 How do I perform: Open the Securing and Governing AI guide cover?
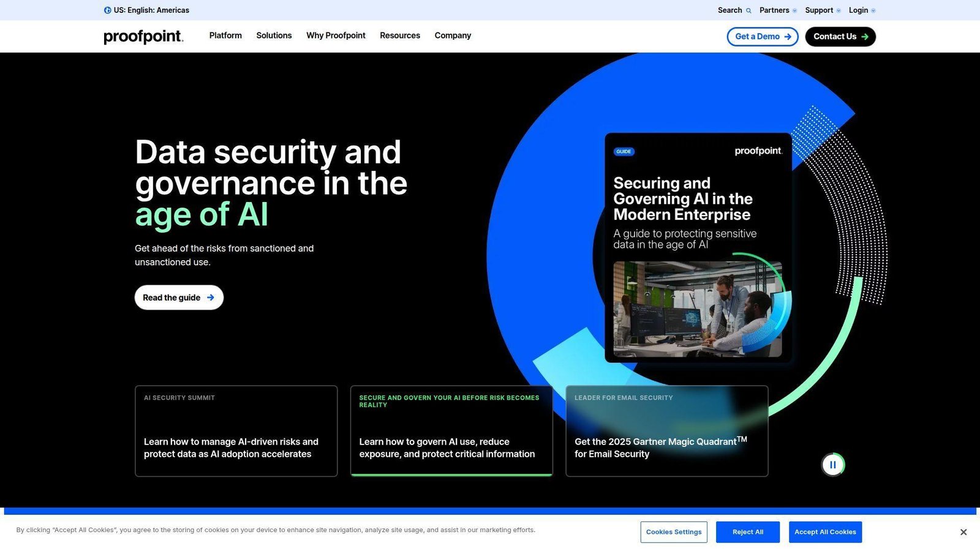[698, 247]
